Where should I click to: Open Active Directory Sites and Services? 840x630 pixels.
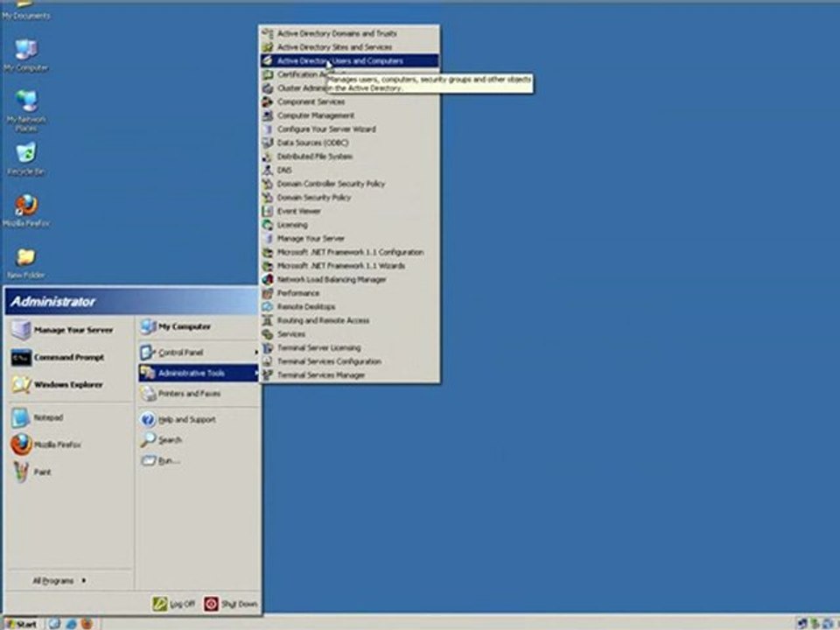[x=349, y=47]
